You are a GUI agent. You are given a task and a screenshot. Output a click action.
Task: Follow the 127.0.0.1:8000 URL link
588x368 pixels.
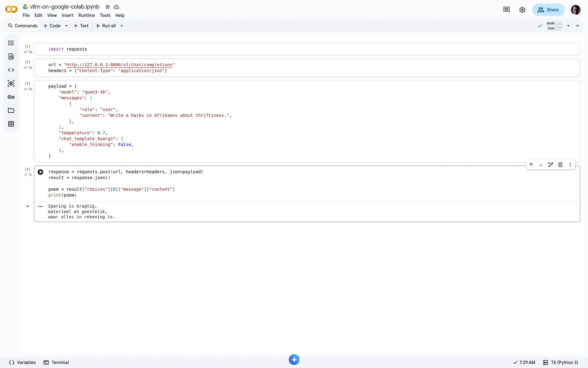click(119, 65)
